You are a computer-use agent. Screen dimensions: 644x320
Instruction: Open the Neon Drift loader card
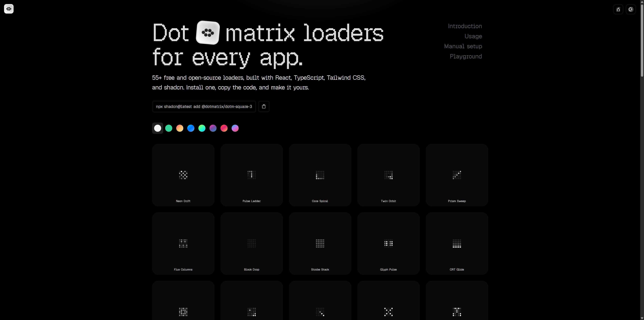pyautogui.click(x=183, y=175)
